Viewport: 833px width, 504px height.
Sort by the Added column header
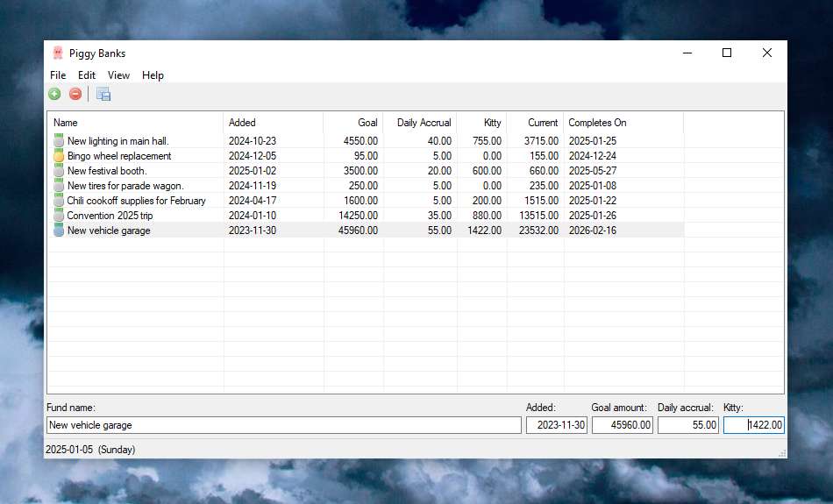[x=273, y=123]
